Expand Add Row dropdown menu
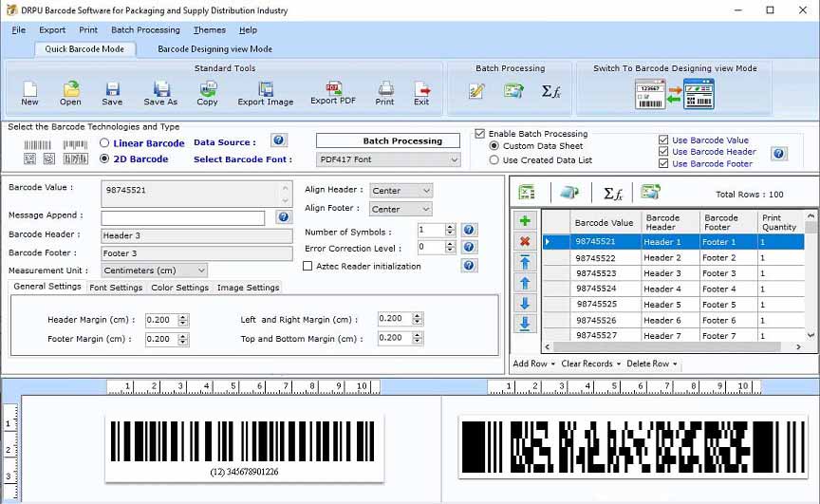Screen dimensions: 820x504 [x=534, y=364]
